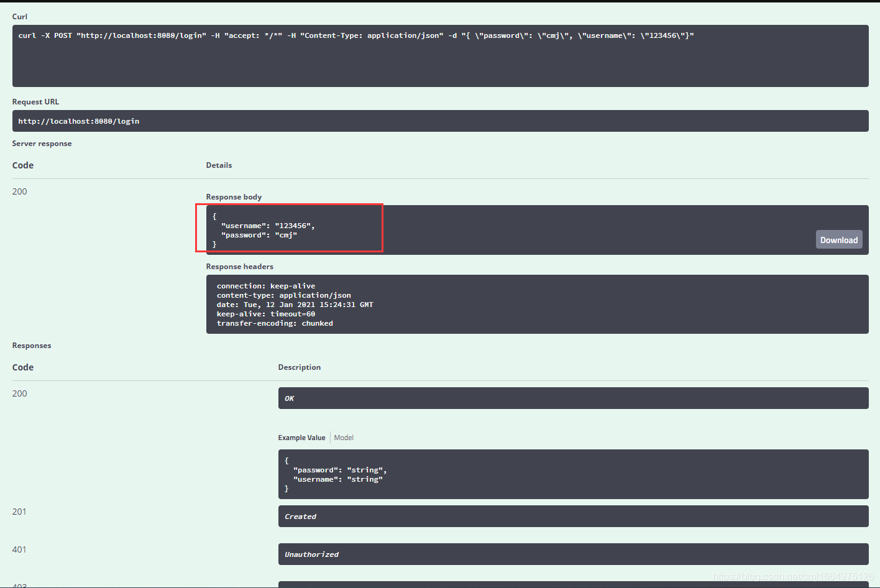Click example value "username": "string" line
Screen dimensions: 880x588
point(338,479)
